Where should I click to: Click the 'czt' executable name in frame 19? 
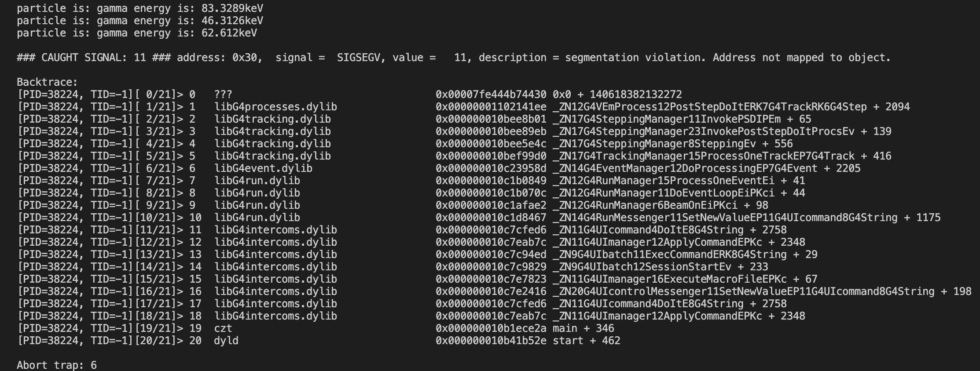[223, 328]
